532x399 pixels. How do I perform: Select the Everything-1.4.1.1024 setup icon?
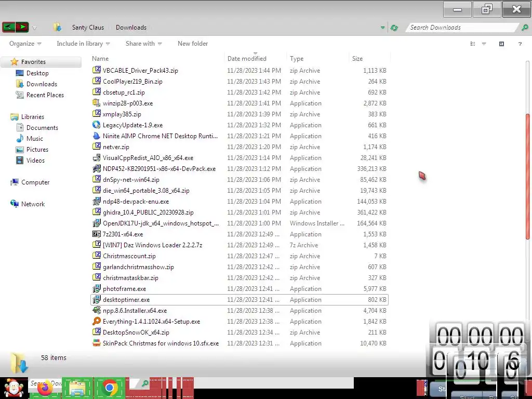click(x=97, y=321)
